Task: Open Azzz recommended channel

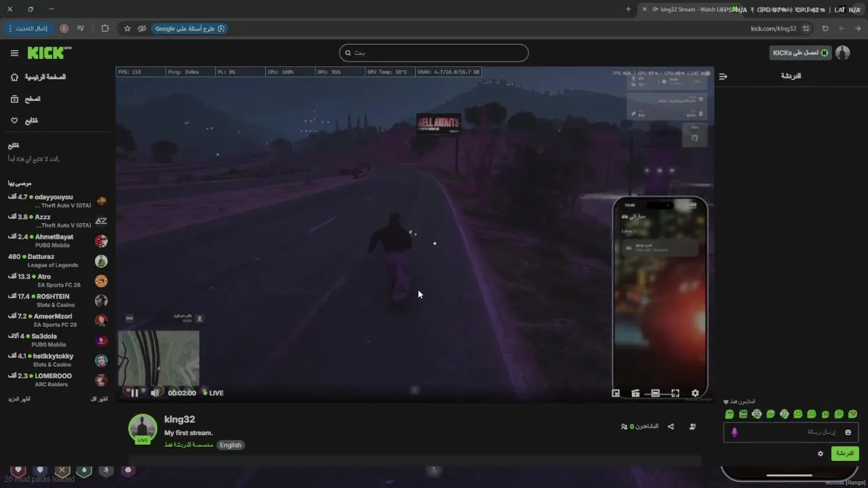Action: [x=57, y=221]
